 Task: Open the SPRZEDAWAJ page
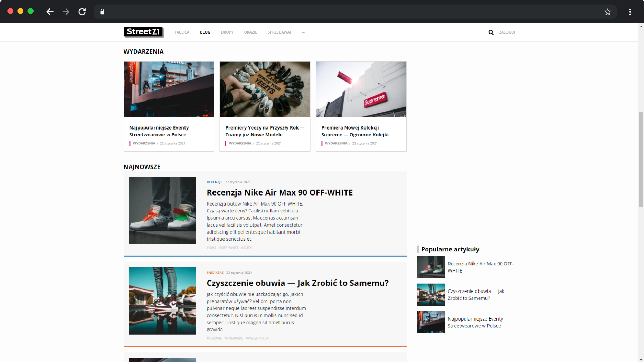click(x=279, y=32)
